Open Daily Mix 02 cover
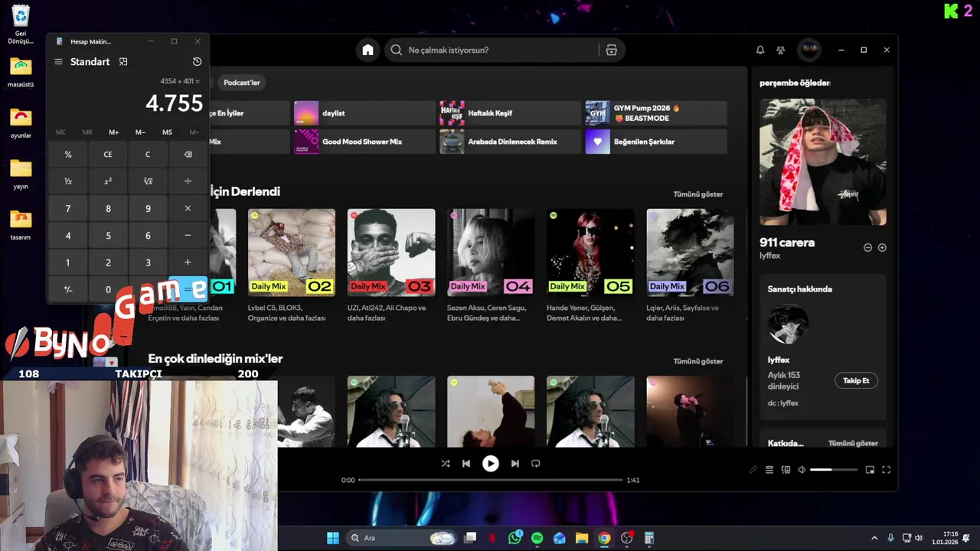The image size is (980, 551). (292, 253)
